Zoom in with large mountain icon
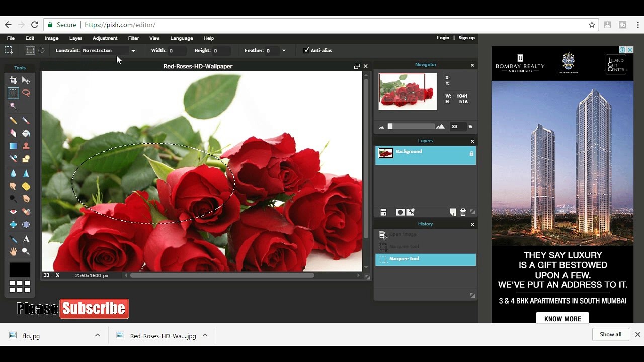Image resolution: width=644 pixels, height=362 pixels. [441, 127]
